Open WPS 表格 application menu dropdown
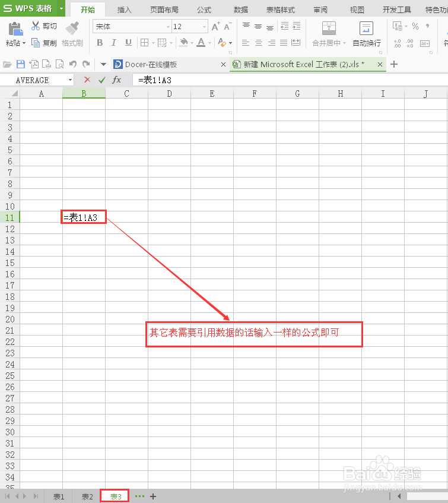This screenshot has height=503, width=448. [x=61, y=8]
